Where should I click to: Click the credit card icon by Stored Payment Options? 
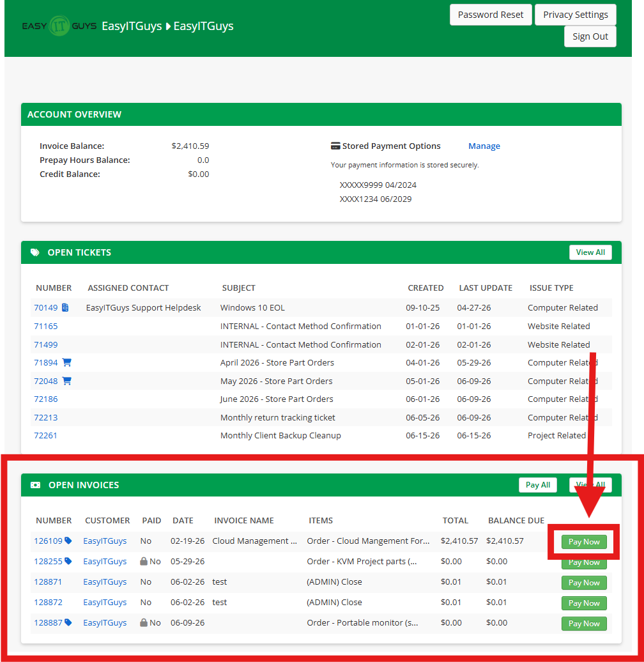click(x=335, y=146)
